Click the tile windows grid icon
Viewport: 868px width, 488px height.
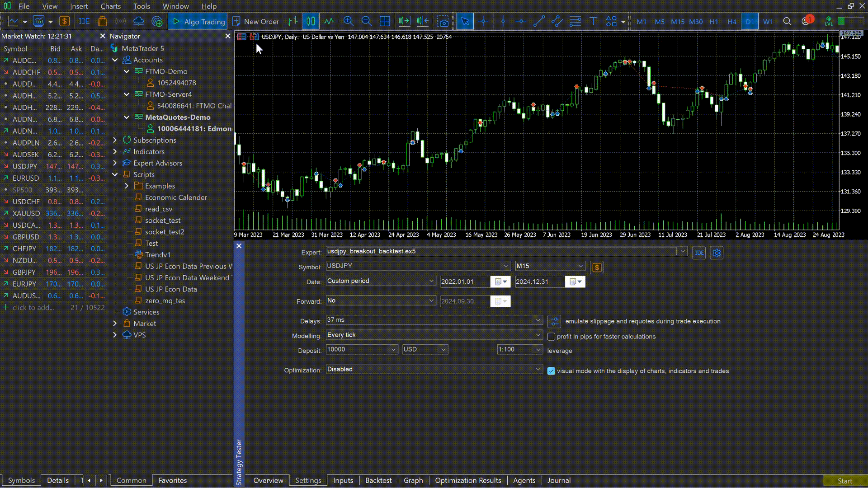tap(385, 21)
